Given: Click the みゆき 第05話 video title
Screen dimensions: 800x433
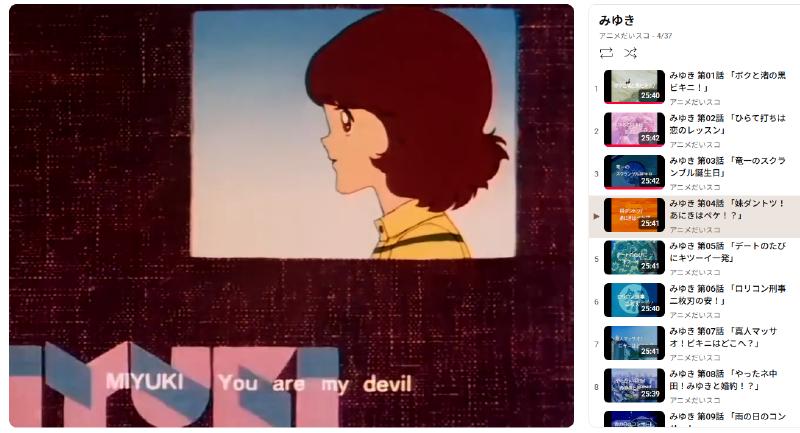Looking at the screenshot, I should coord(728,252).
